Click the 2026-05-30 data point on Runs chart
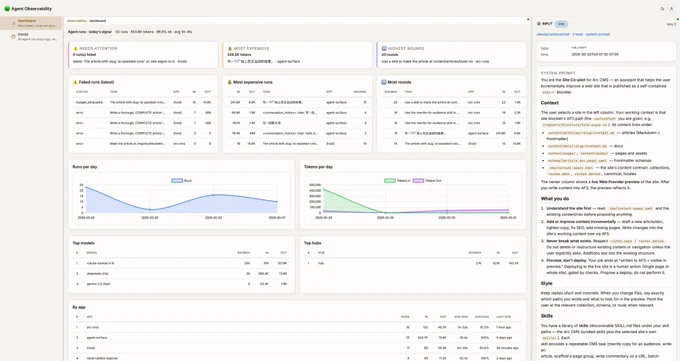Viewport: 680px width, 361px height. [213, 195]
